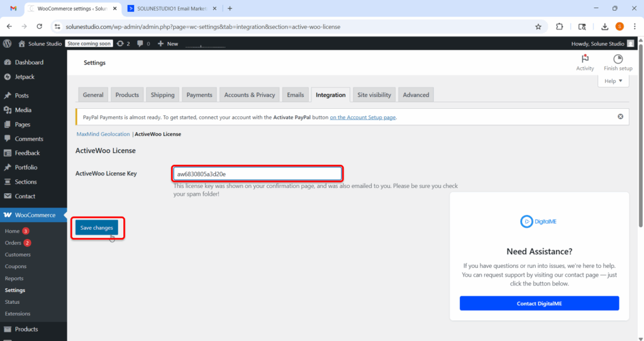Open the Gmail tab icon

pyautogui.click(x=13, y=8)
